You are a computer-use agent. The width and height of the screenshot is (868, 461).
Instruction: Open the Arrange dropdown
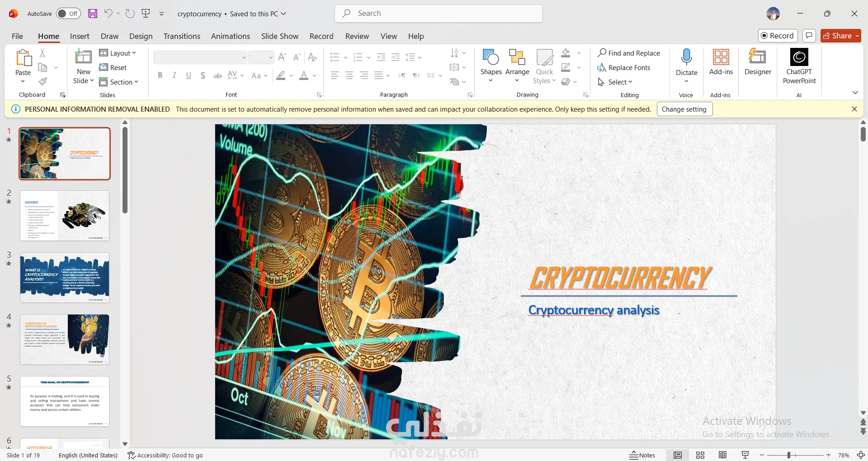[517, 66]
